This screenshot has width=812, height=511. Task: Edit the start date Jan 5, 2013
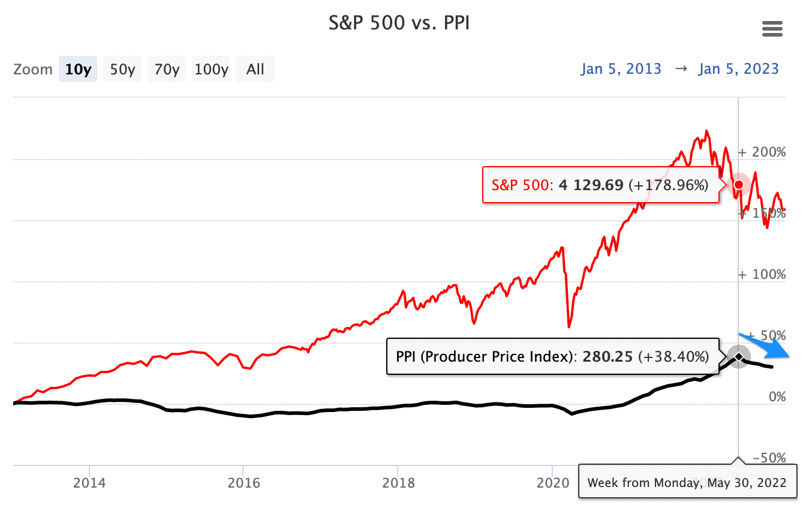pos(621,69)
